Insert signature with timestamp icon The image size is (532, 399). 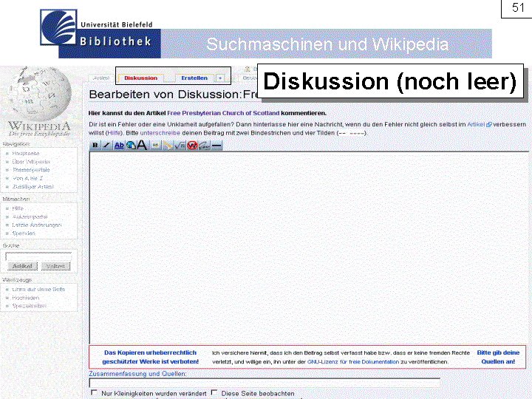(x=204, y=146)
